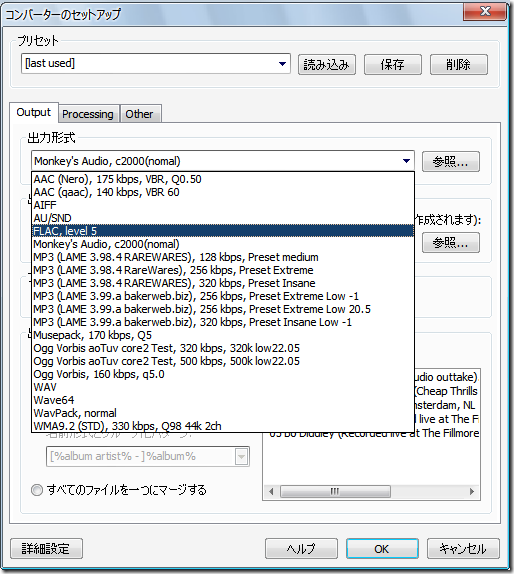Close the コンバーターのセットアップ dialog

pos(485,12)
